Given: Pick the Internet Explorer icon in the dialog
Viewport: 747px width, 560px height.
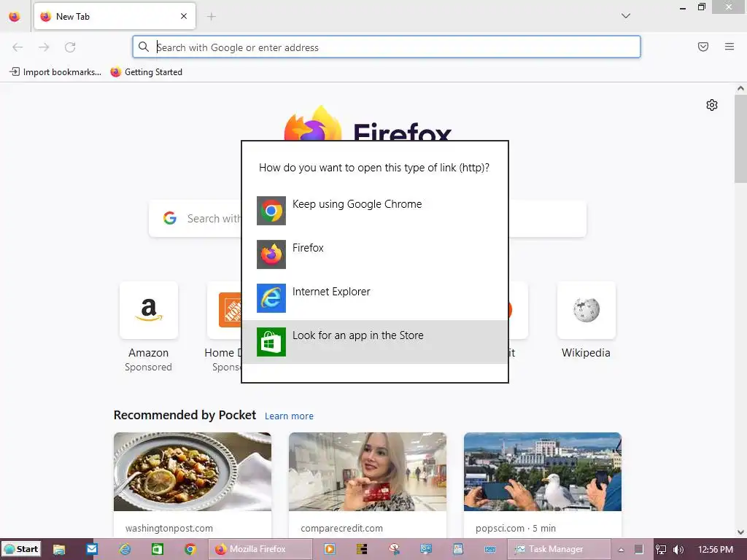Looking at the screenshot, I should pyautogui.click(x=271, y=298).
